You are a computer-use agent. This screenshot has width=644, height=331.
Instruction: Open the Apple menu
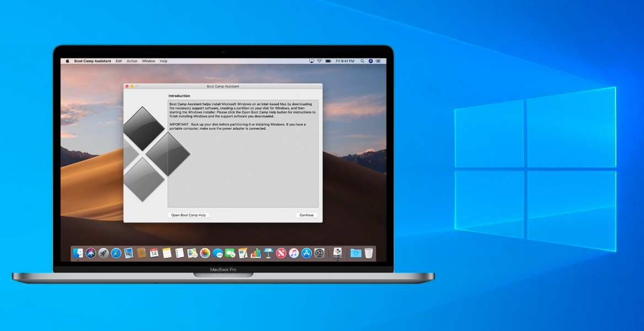coord(67,61)
